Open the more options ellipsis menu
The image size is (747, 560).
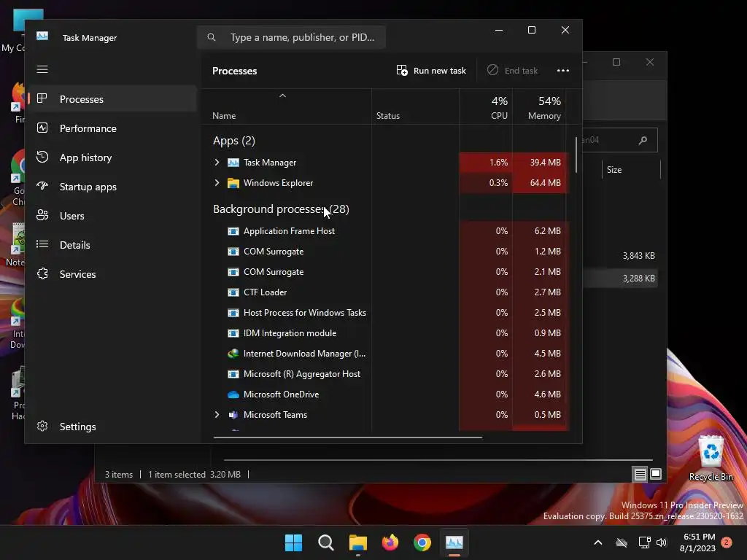click(563, 71)
